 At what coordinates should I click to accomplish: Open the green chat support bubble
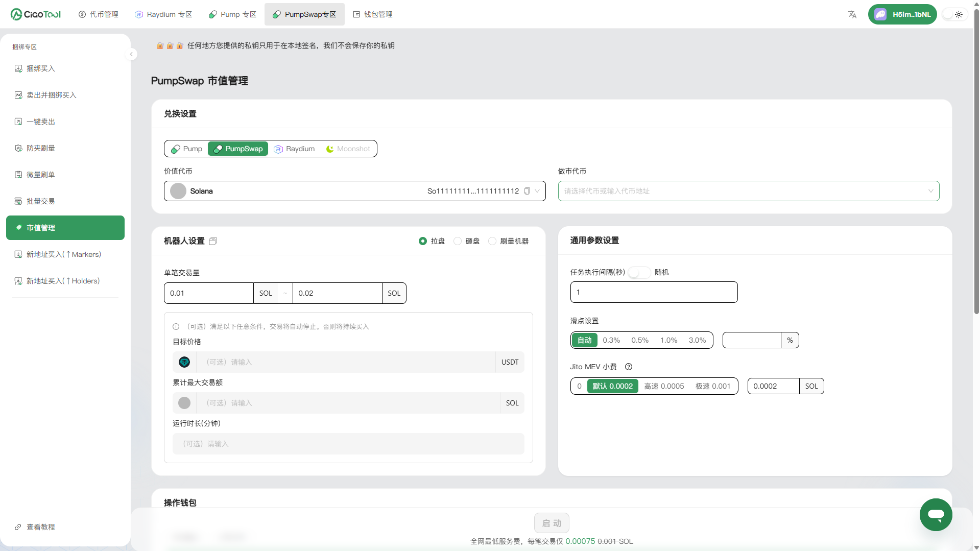tap(936, 515)
